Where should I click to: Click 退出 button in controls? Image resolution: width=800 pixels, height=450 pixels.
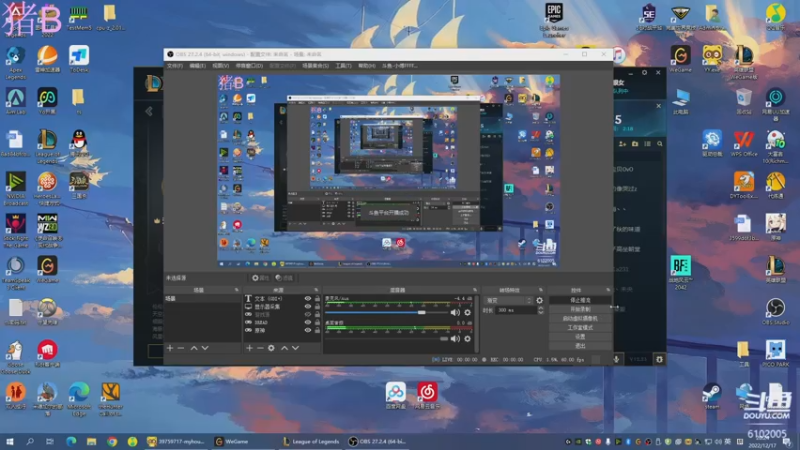581,346
